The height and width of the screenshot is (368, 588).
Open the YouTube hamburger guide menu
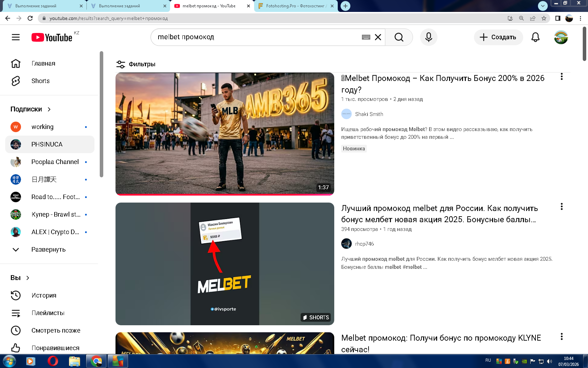click(16, 37)
